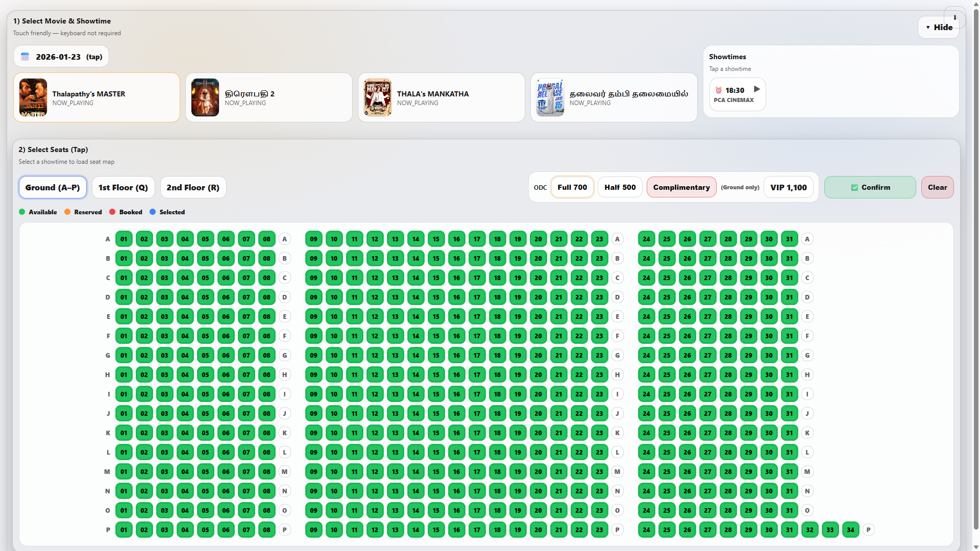Pick the VIP 1,100 ticket option
This screenshot has height=551, width=980.
coord(788,187)
